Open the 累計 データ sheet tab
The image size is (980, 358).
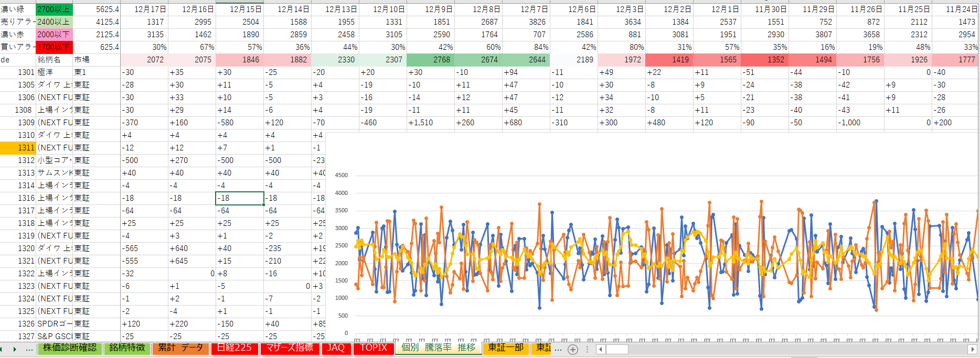180,348
